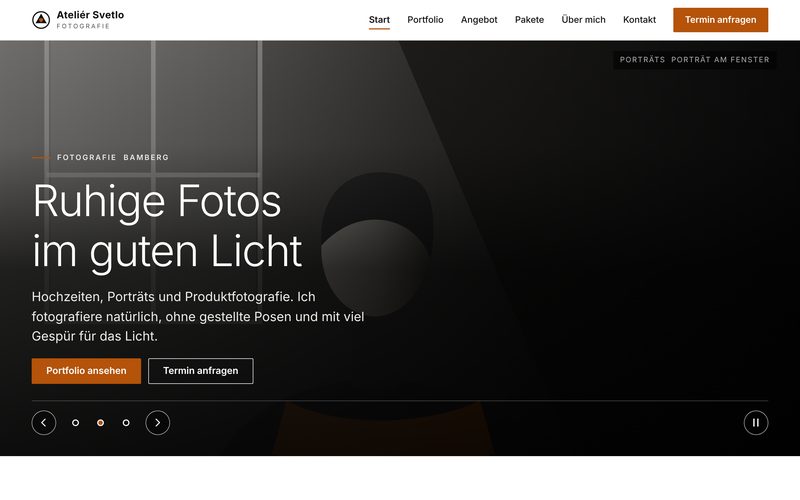Image resolution: width=800 pixels, height=500 pixels.
Task: Click outlined Termin anfragen hero button
Action: click(201, 371)
